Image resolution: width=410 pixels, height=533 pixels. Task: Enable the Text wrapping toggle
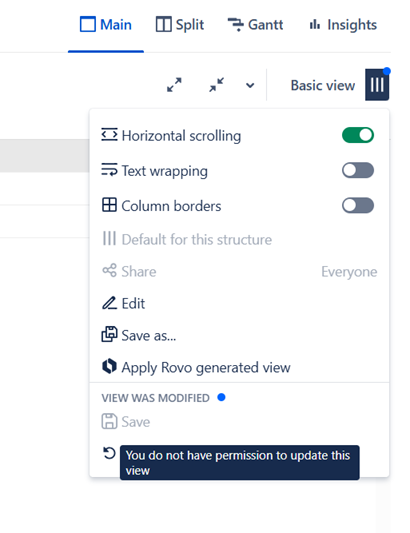358,170
